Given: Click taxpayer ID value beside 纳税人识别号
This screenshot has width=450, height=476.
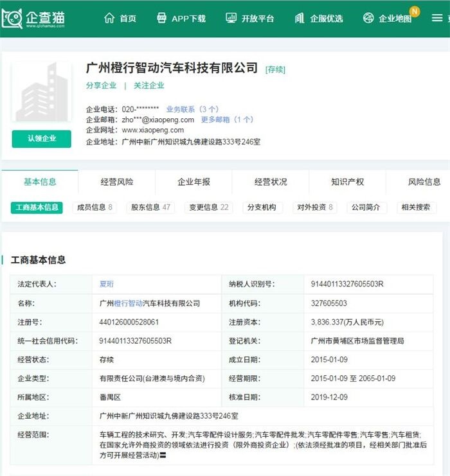Looking at the screenshot, I should pyautogui.click(x=347, y=284).
